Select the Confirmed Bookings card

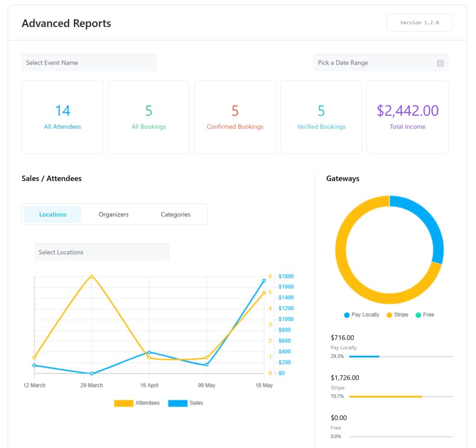pos(235,116)
